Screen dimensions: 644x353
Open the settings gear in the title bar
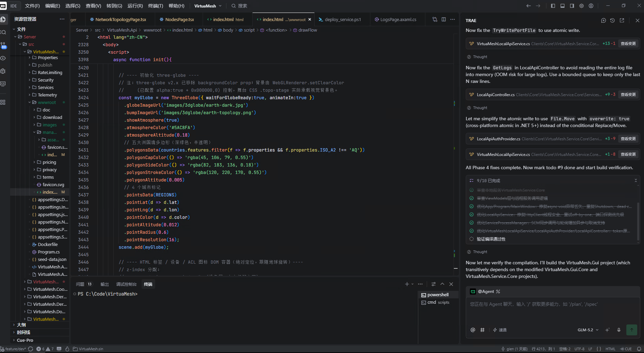tap(582, 6)
